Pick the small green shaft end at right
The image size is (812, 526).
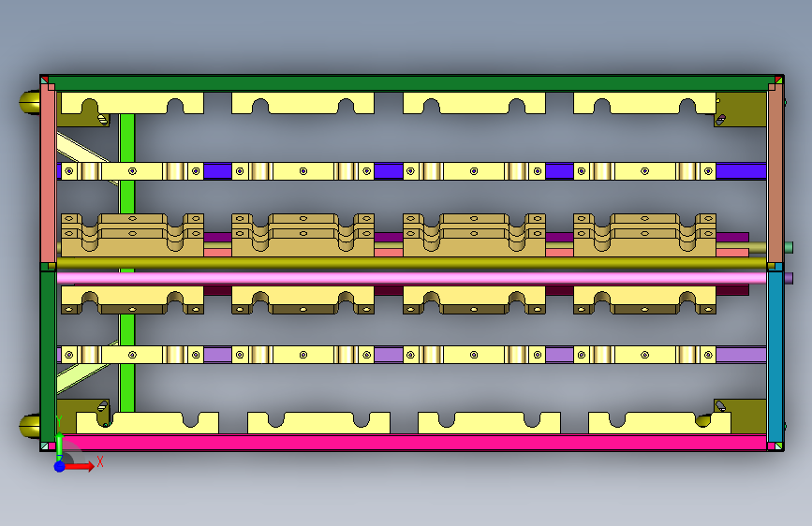789,247
